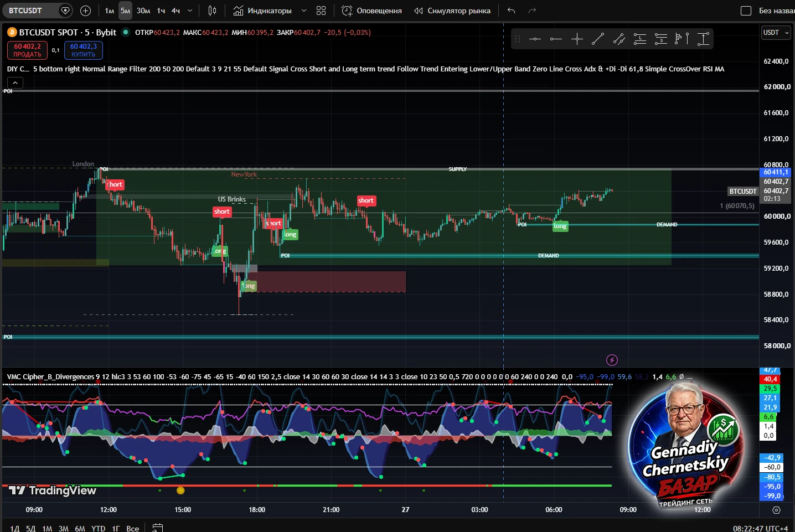Click the lightning flash icon on chart
Image resolution: width=795 pixels, height=532 pixels.
coord(612,360)
